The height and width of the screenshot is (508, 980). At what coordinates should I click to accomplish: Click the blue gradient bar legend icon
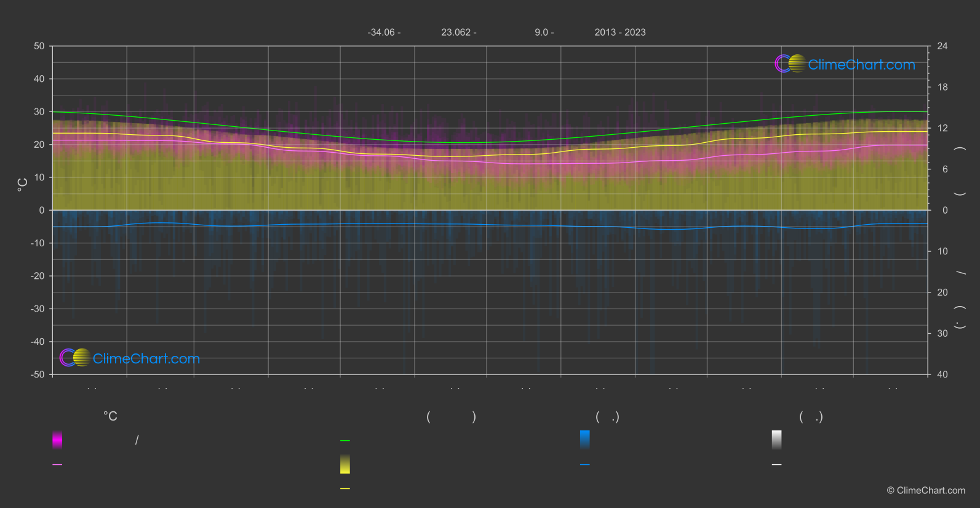[x=584, y=440]
